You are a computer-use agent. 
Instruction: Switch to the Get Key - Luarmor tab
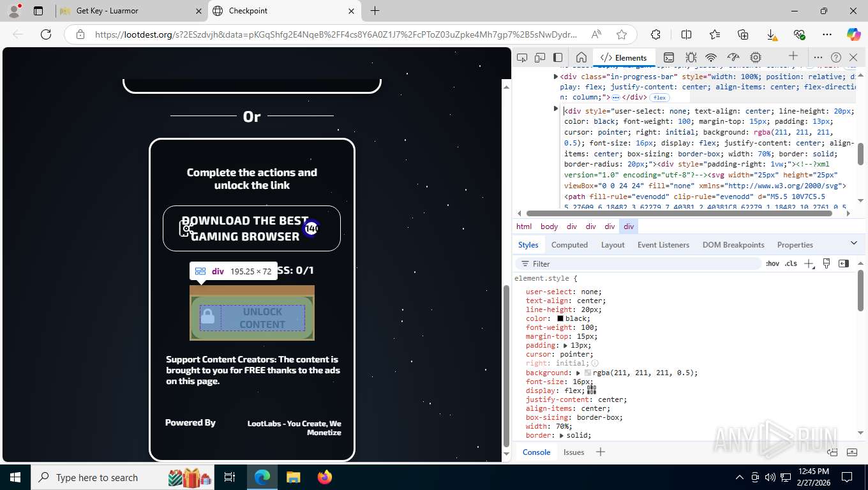pos(130,11)
